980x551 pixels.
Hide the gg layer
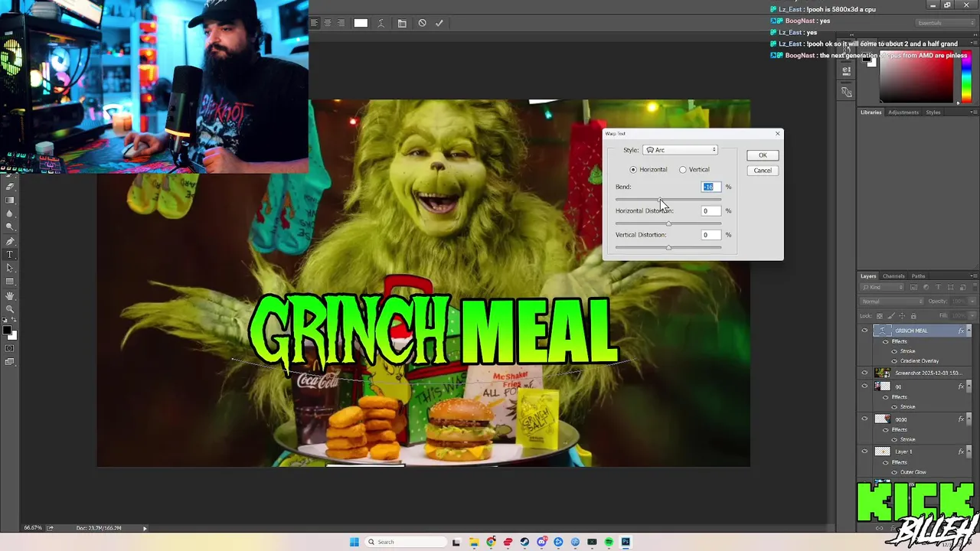click(x=864, y=386)
